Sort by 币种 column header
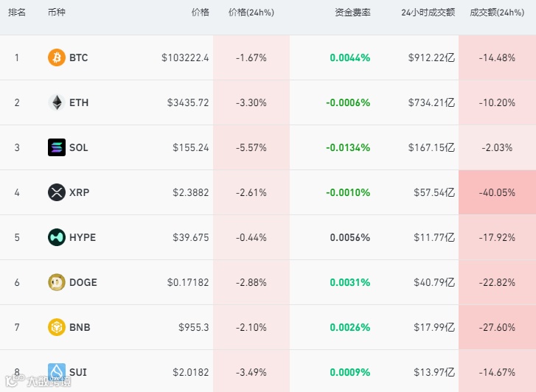Viewport: 536px width, 392px height. [x=57, y=13]
